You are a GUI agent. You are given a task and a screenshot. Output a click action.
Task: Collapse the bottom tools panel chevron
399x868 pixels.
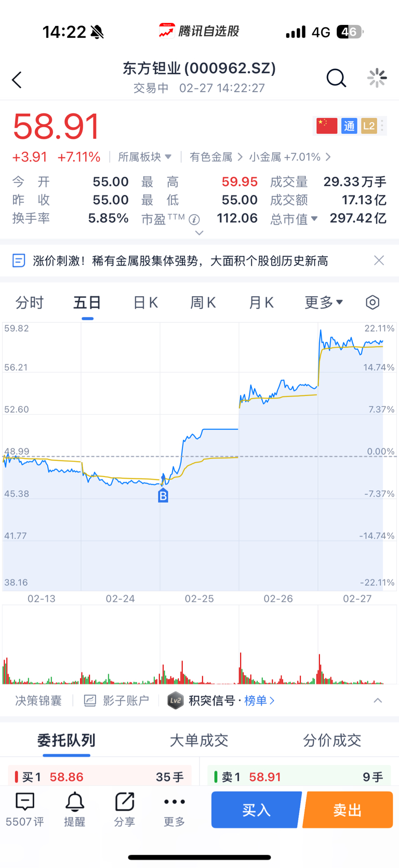pos(378,701)
